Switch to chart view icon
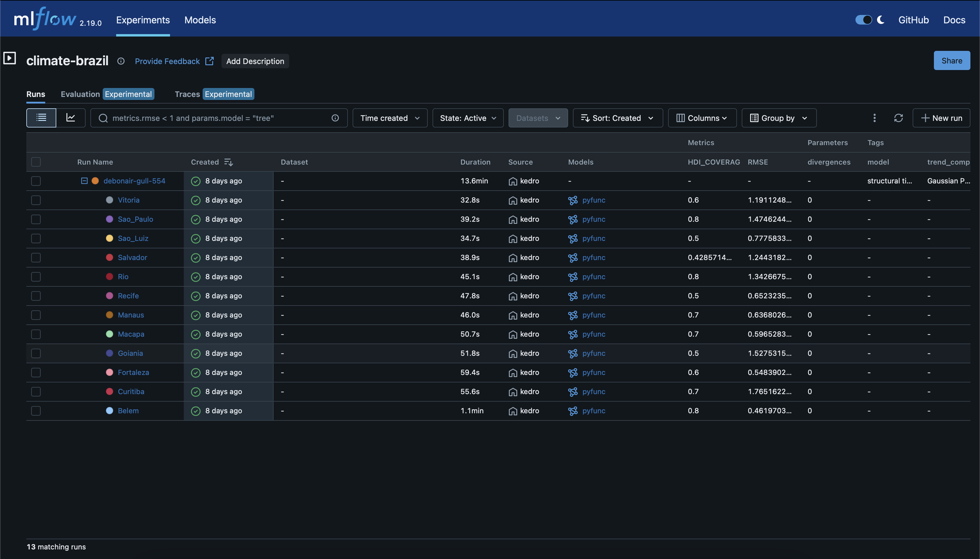The image size is (980, 559). 71,118
